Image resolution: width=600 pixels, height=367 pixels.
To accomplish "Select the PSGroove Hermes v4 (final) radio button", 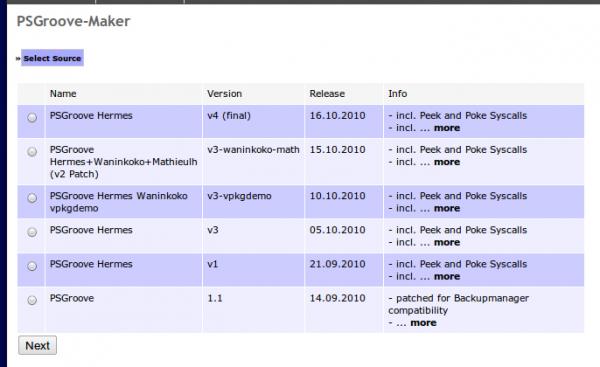I will [x=32, y=117].
